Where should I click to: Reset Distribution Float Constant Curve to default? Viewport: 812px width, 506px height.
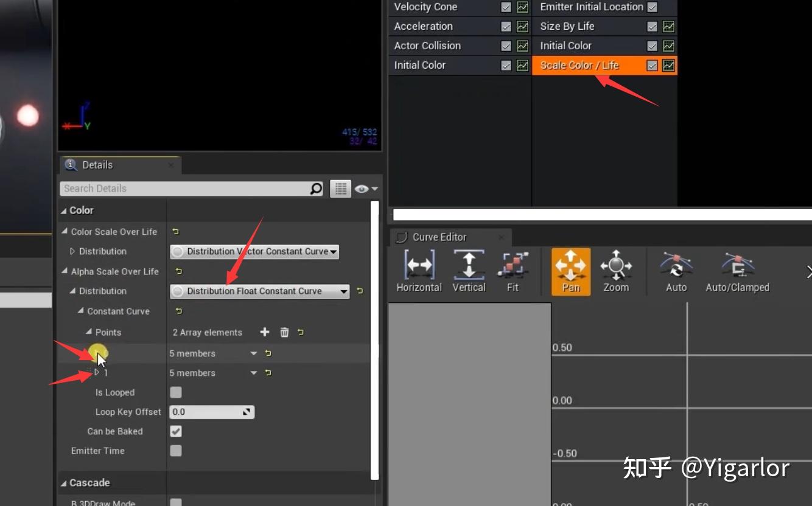click(360, 291)
